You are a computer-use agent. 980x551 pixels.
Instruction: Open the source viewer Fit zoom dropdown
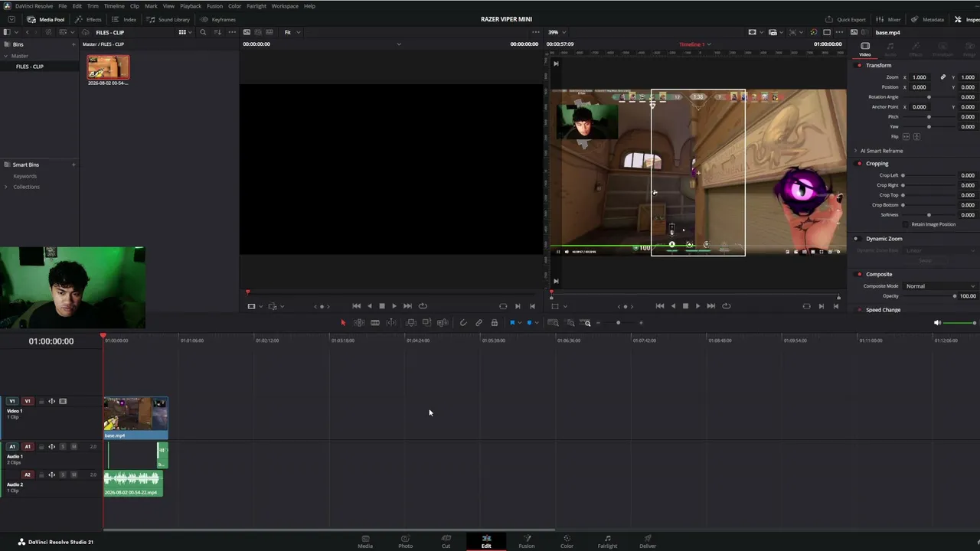[x=292, y=32]
